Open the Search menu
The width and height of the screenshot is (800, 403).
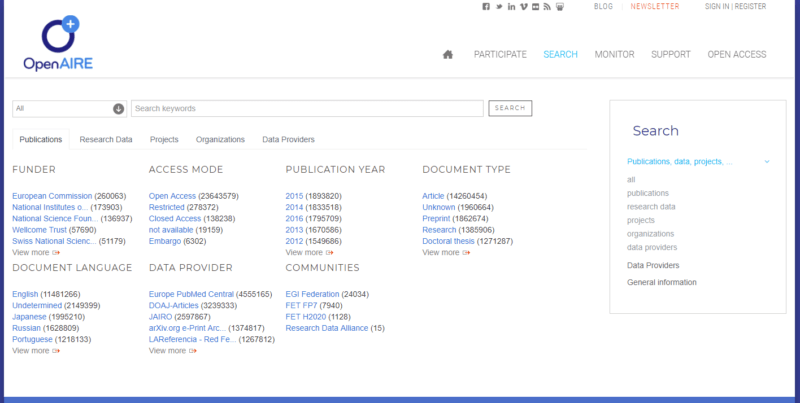point(560,54)
